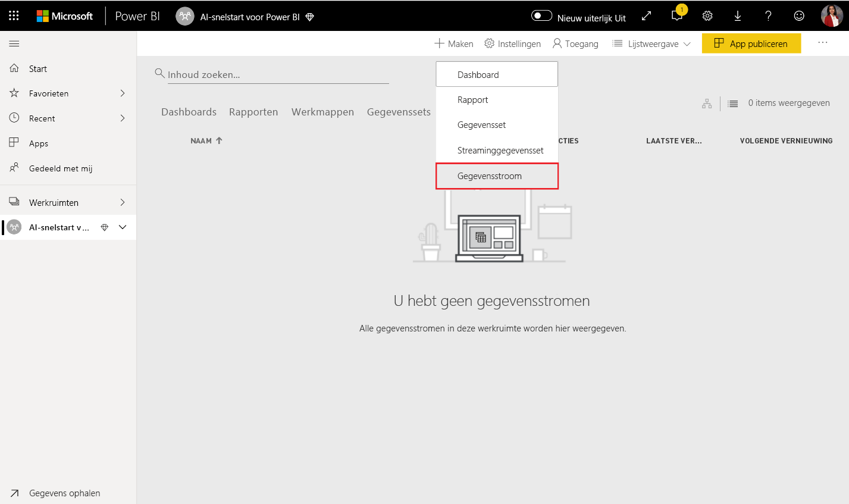Open Apps in sidebar

(68, 143)
